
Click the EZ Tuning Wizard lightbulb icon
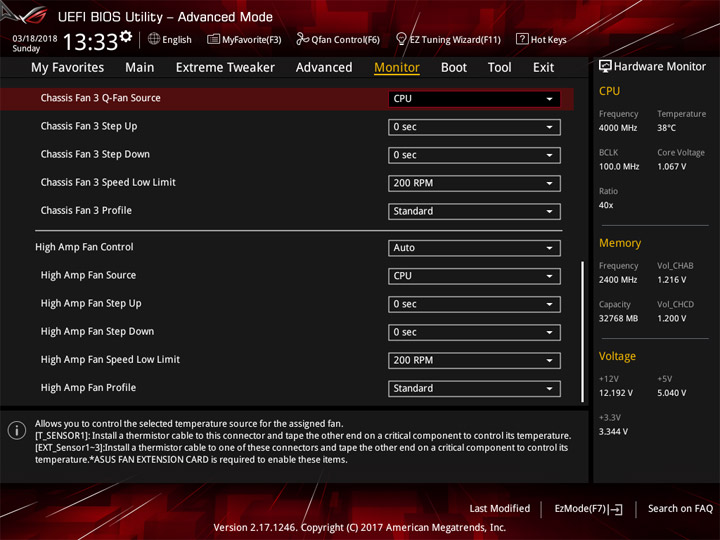[x=401, y=39]
